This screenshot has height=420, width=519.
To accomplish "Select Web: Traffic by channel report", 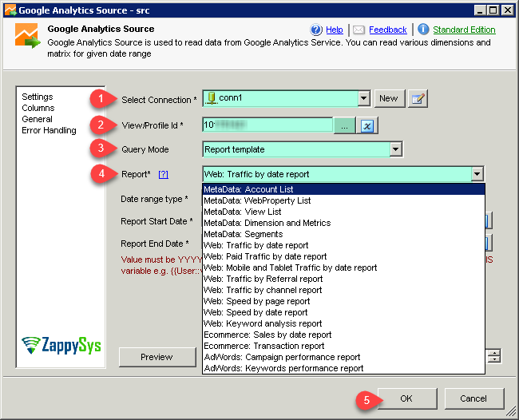I will coord(343,290).
